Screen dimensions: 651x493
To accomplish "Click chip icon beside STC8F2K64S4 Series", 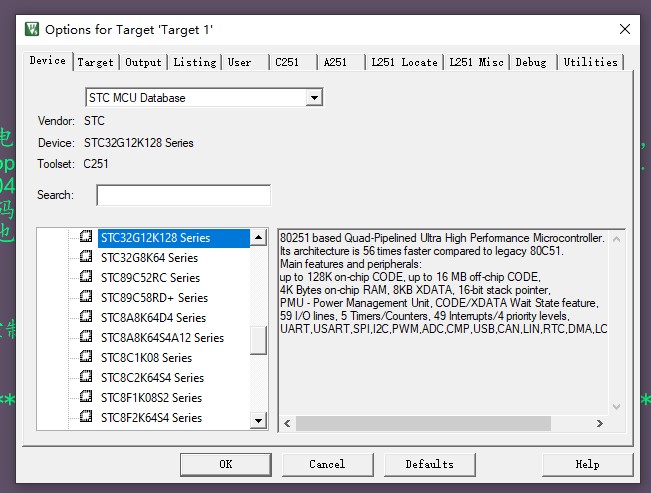I will [86, 416].
